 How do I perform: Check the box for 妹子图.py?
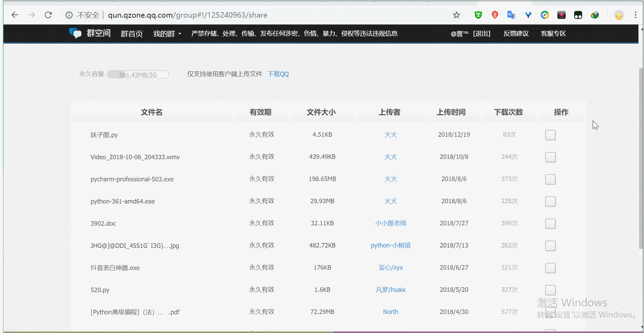click(x=550, y=135)
